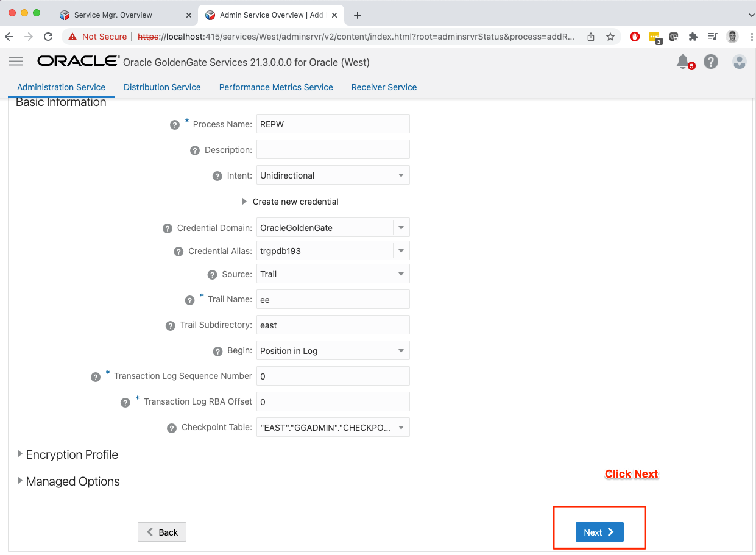
Task: Open the Intent dropdown
Action: click(333, 175)
